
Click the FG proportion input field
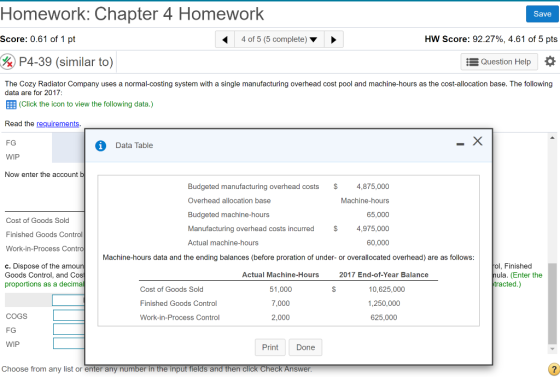(69, 330)
